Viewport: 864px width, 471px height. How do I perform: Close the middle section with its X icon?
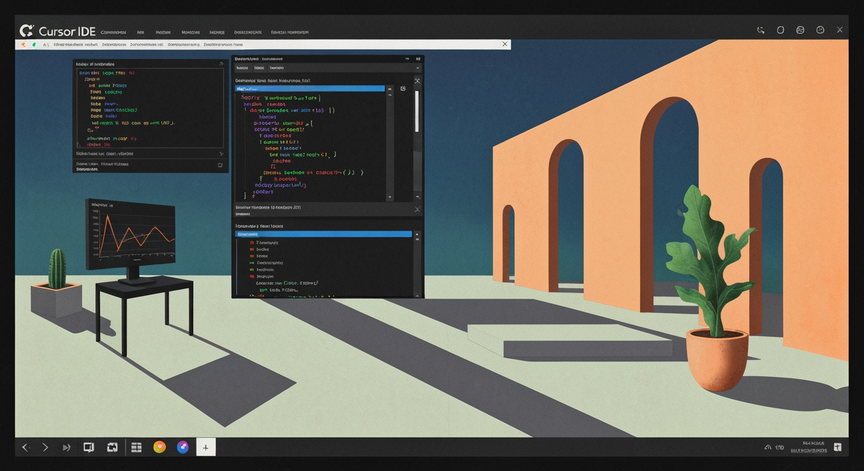tap(417, 209)
